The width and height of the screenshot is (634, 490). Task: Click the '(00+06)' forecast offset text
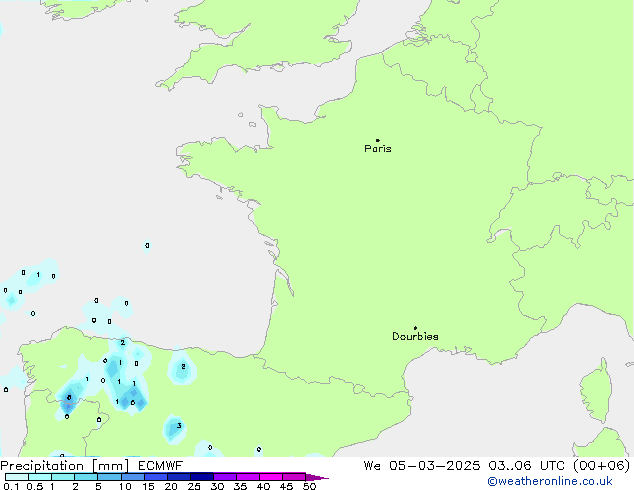[602, 466]
